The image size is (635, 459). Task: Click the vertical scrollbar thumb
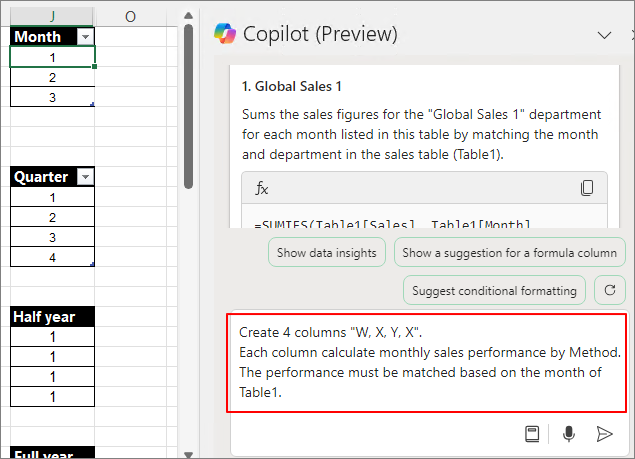(188, 107)
